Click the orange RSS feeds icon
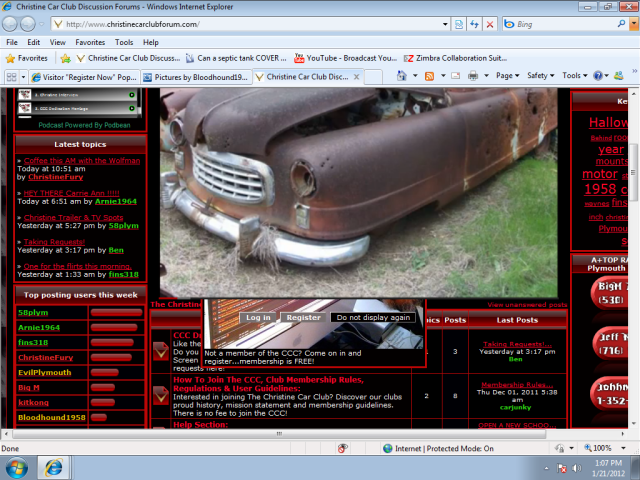The image size is (640, 480). [429, 76]
